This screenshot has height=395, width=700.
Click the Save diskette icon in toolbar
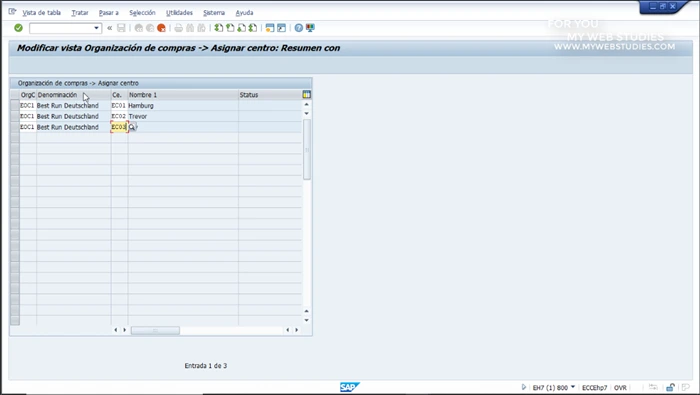coord(121,28)
